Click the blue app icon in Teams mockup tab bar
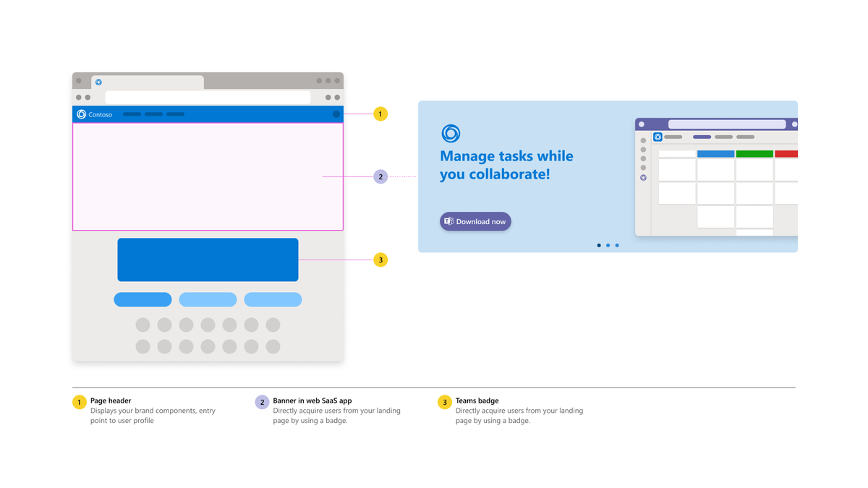This screenshot has width=868, height=488. (x=658, y=137)
